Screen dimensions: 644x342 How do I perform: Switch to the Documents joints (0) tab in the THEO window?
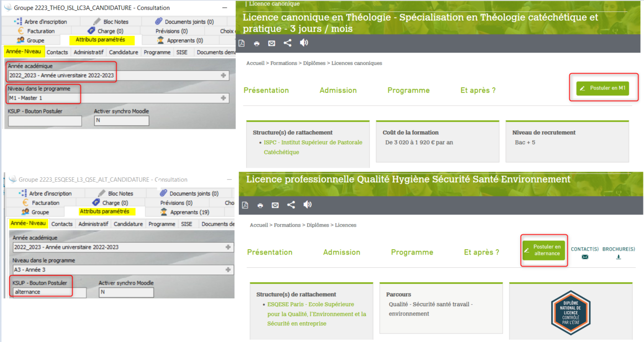[x=184, y=22]
